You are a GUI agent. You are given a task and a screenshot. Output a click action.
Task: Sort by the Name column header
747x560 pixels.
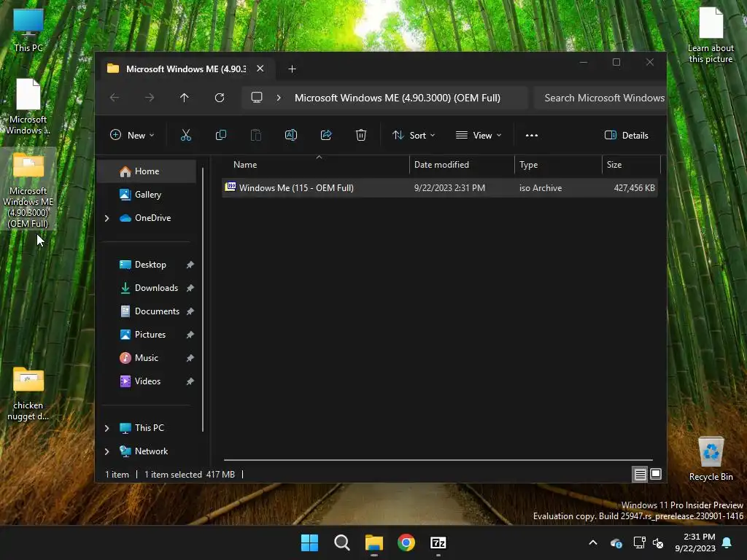(316, 165)
